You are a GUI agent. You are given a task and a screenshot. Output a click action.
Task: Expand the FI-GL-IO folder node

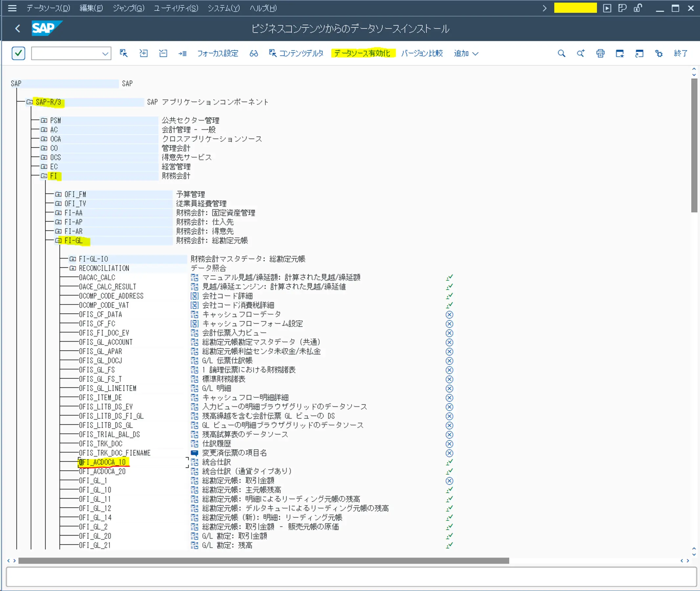[73, 259]
